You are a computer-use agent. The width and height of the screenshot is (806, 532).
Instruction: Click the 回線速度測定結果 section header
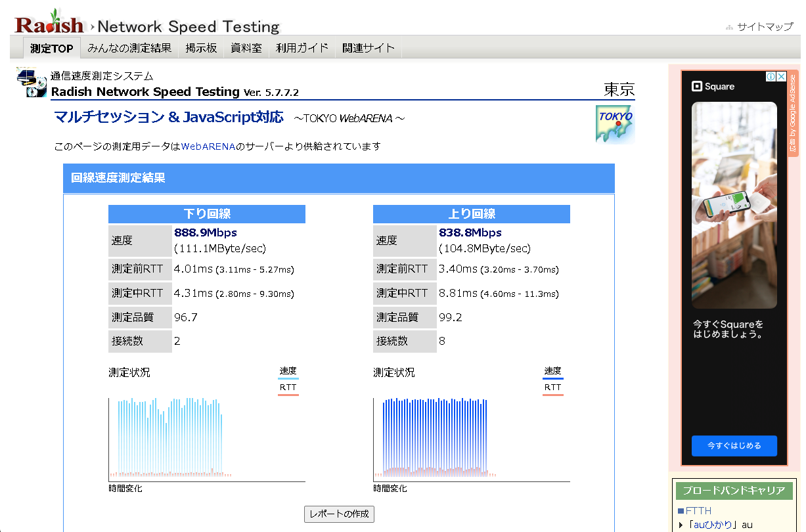(339, 178)
